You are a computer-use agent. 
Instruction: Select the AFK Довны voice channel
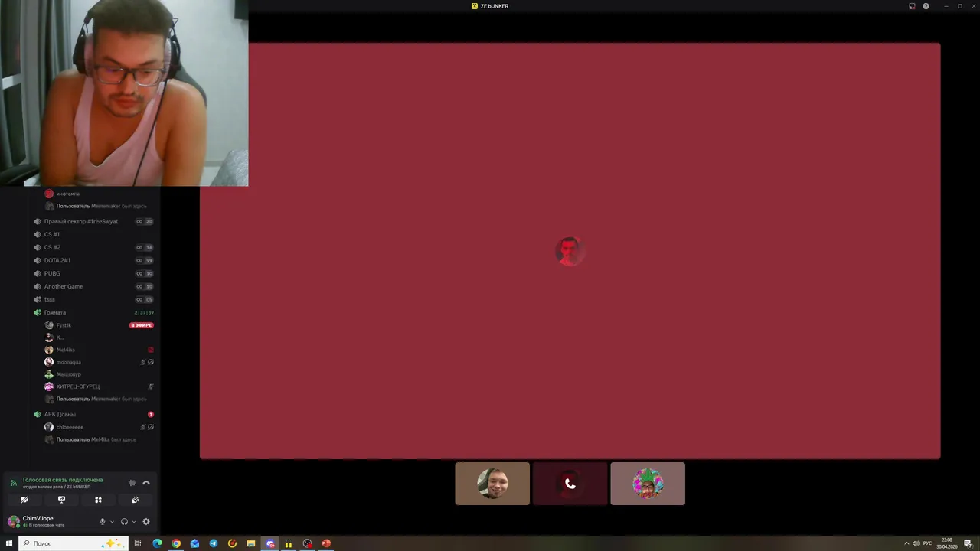click(94, 414)
